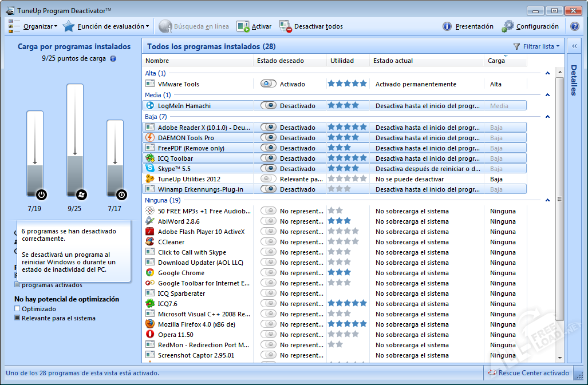Viewport: 588px width, 385px height.
Task: Collapse the Ninguna (19) group
Action: 548,200
